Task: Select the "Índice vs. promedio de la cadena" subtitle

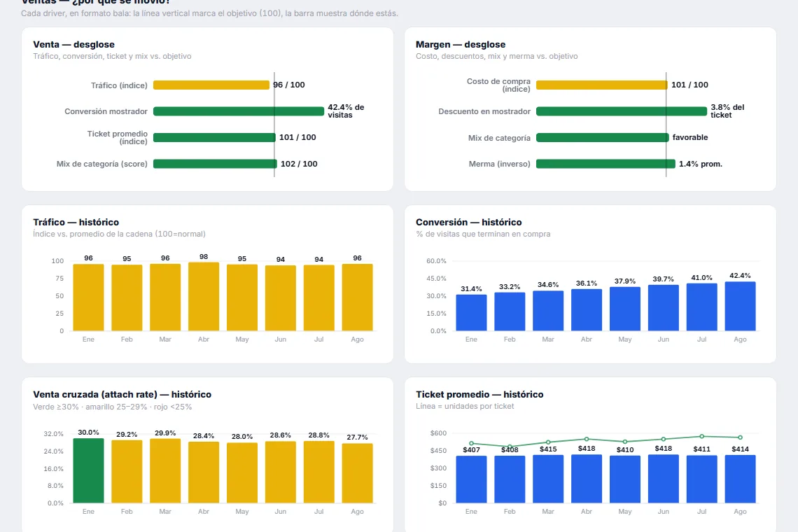Action: pos(92,234)
